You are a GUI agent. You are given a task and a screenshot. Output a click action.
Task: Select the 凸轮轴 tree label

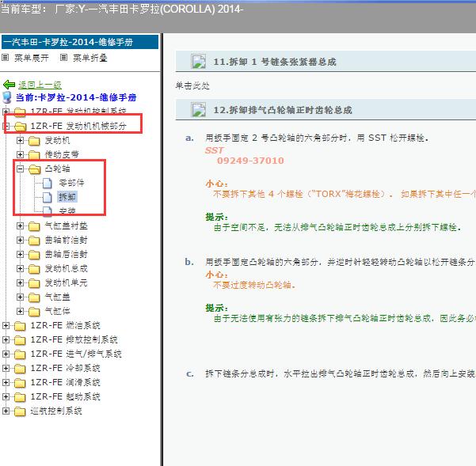pyautogui.click(x=57, y=169)
